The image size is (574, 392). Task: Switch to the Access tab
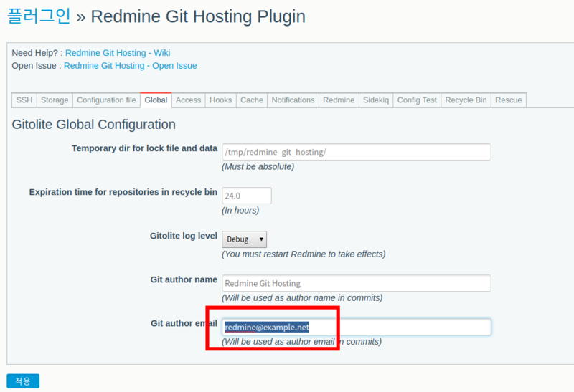click(188, 100)
